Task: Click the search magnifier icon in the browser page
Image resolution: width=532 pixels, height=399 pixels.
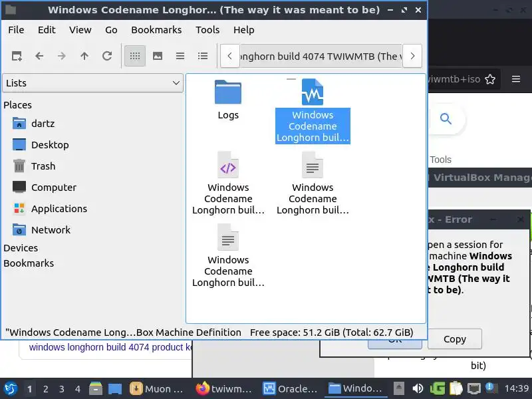Action: 446,119
